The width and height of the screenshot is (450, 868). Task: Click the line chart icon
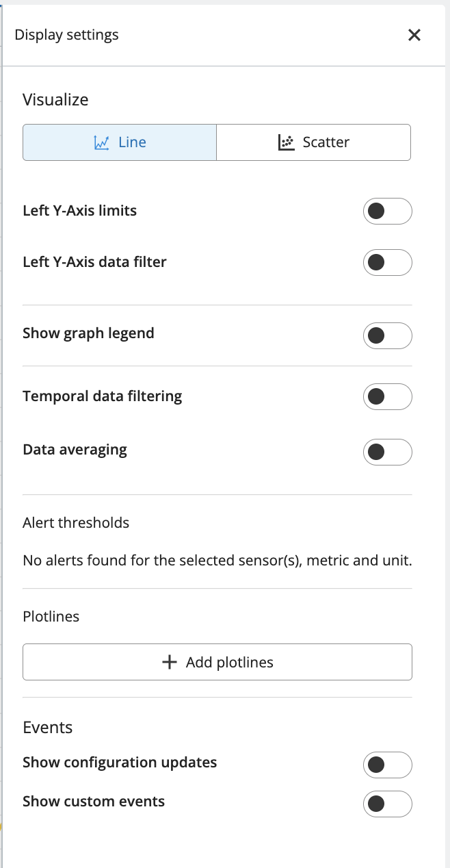[102, 142]
